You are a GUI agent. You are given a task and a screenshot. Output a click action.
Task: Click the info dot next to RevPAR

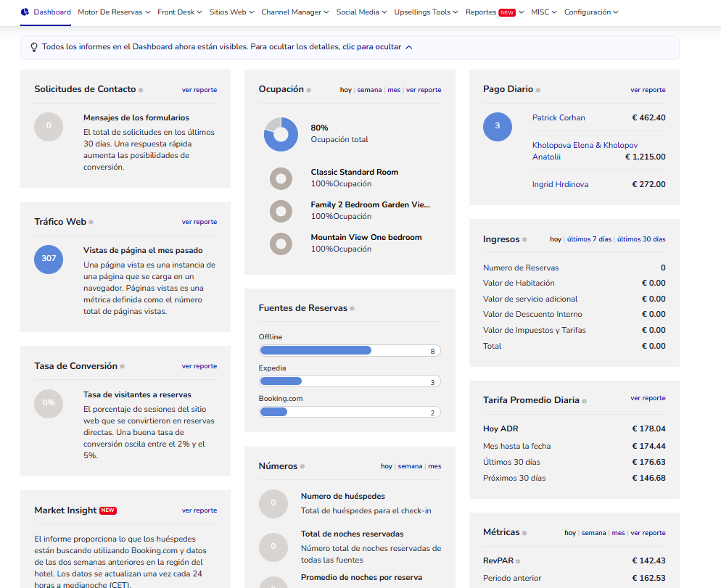(518, 561)
